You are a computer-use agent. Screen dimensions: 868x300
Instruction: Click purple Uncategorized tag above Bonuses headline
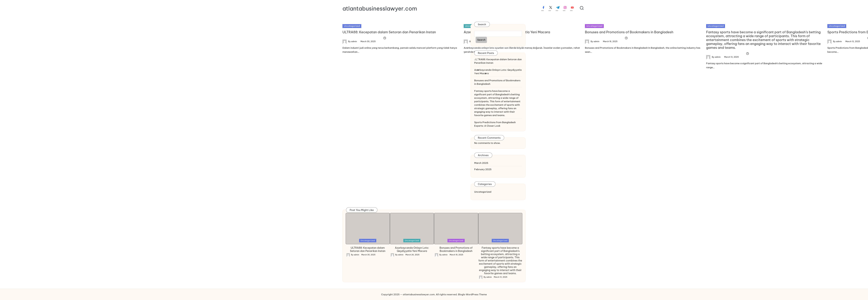click(594, 26)
